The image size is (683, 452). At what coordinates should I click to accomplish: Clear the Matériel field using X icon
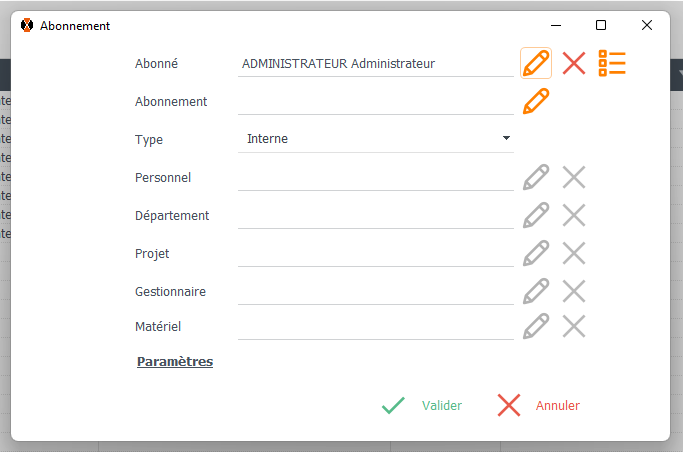pos(574,326)
